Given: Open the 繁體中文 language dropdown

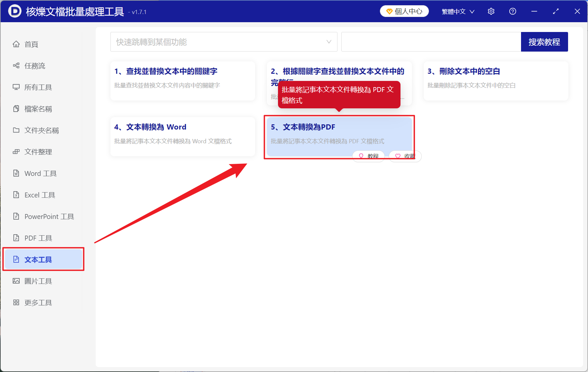Looking at the screenshot, I should (x=458, y=11).
